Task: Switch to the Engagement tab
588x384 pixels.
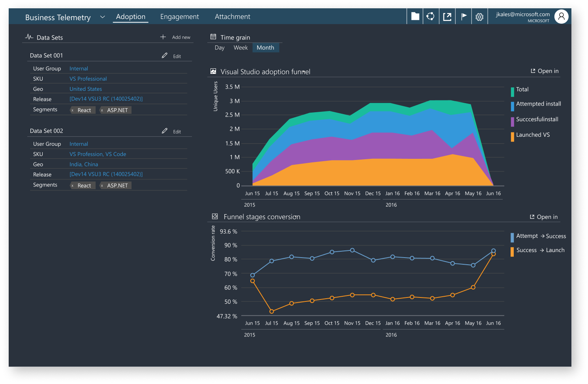Action: coord(180,17)
